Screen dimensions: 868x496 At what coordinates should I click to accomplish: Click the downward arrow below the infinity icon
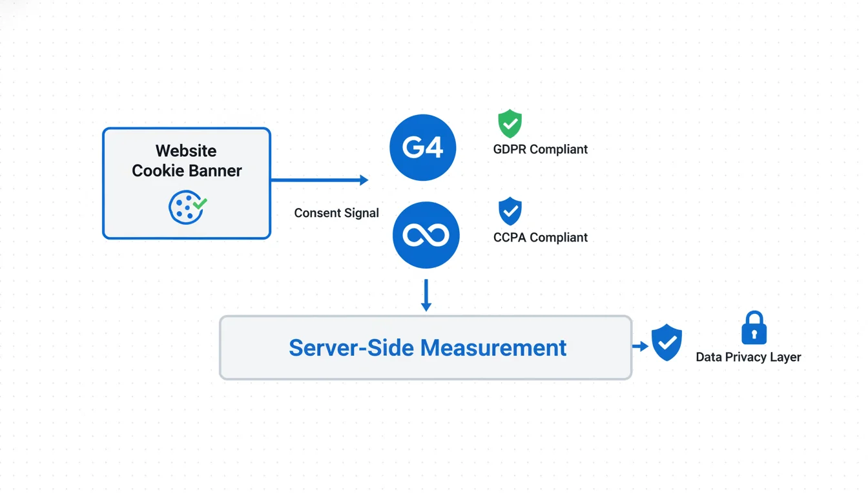click(426, 295)
